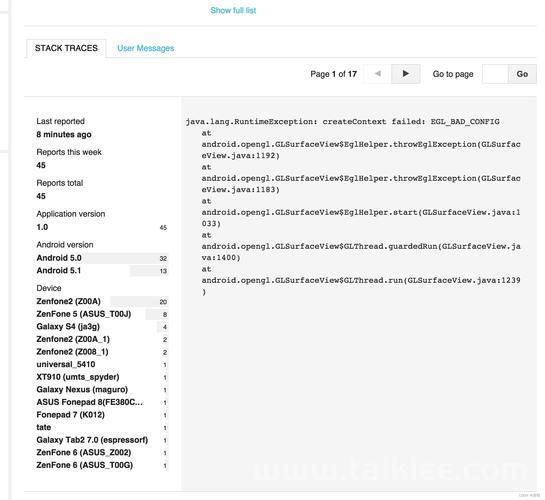Select the STACK TRACES tab
The image size is (545, 500).
pyautogui.click(x=66, y=48)
